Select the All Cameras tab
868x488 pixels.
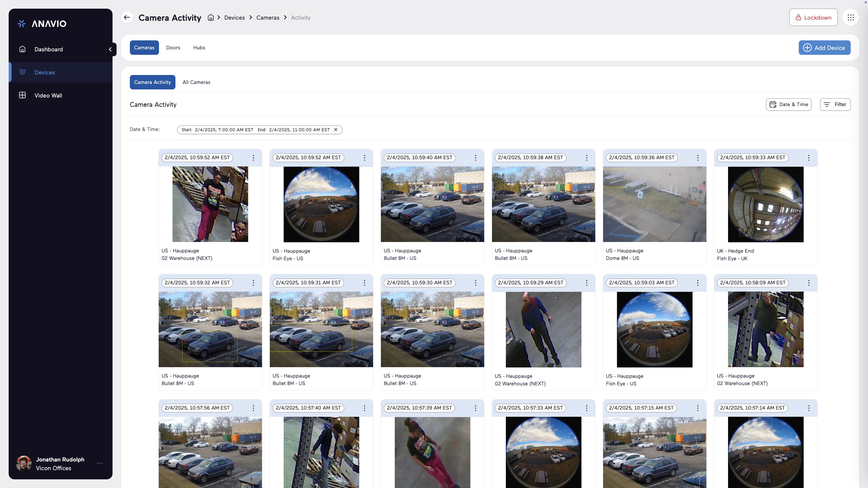point(196,82)
